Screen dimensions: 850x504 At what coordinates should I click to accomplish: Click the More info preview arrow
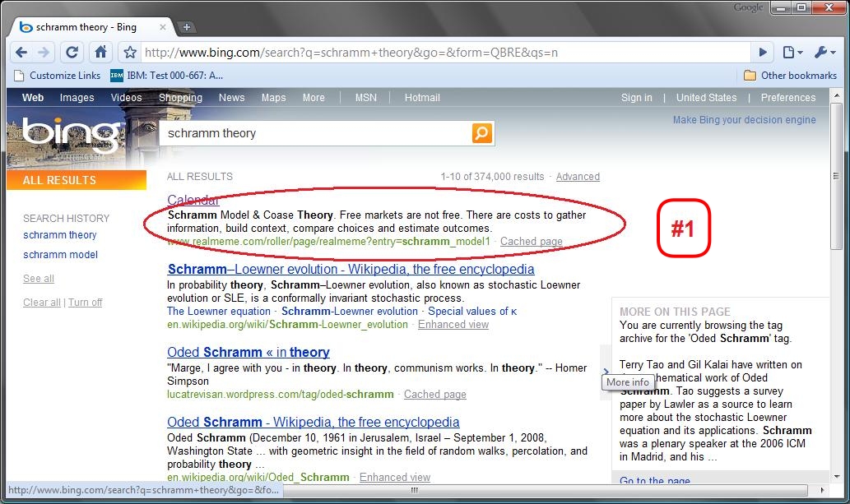pos(606,372)
